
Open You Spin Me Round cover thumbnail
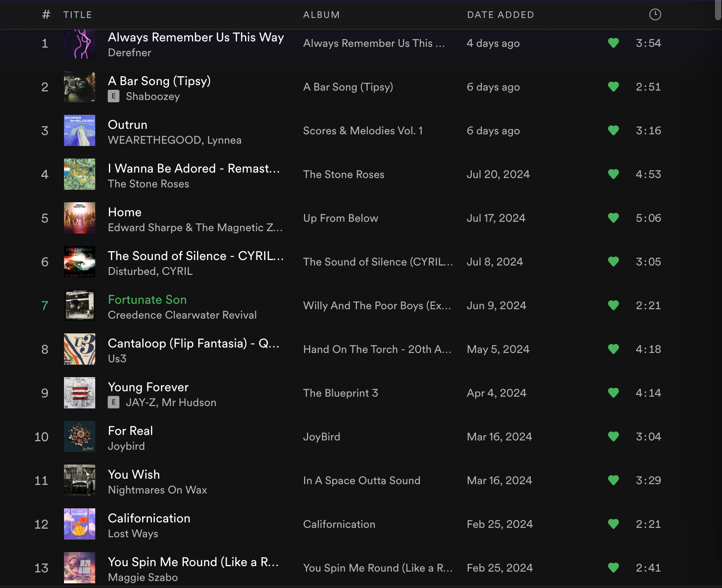pyautogui.click(x=80, y=568)
